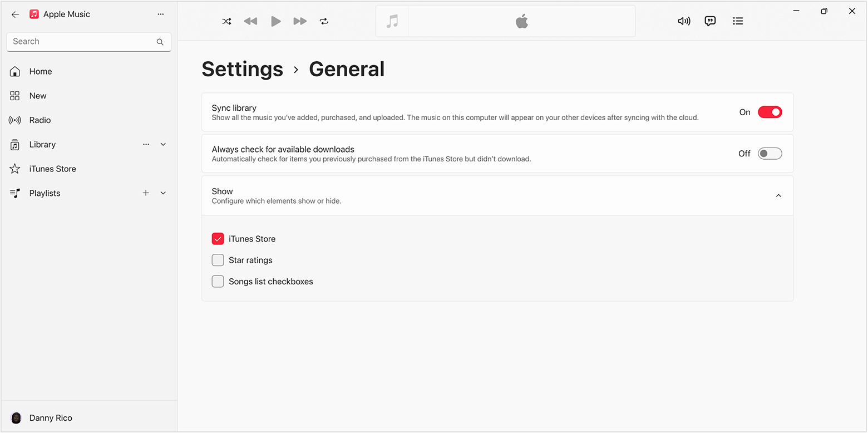Viewport: 868px width, 433px height.
Task: Uncheck the iTunes Store checkbox
Action: point(218,239)
